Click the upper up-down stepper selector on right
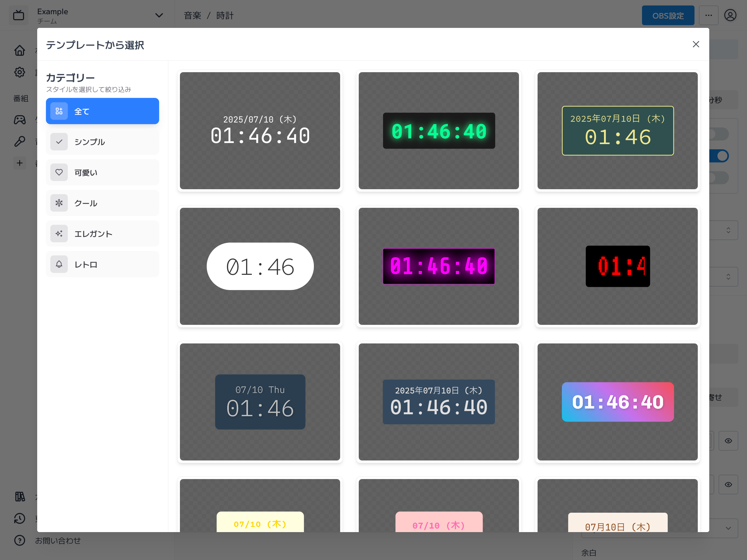 728,230
